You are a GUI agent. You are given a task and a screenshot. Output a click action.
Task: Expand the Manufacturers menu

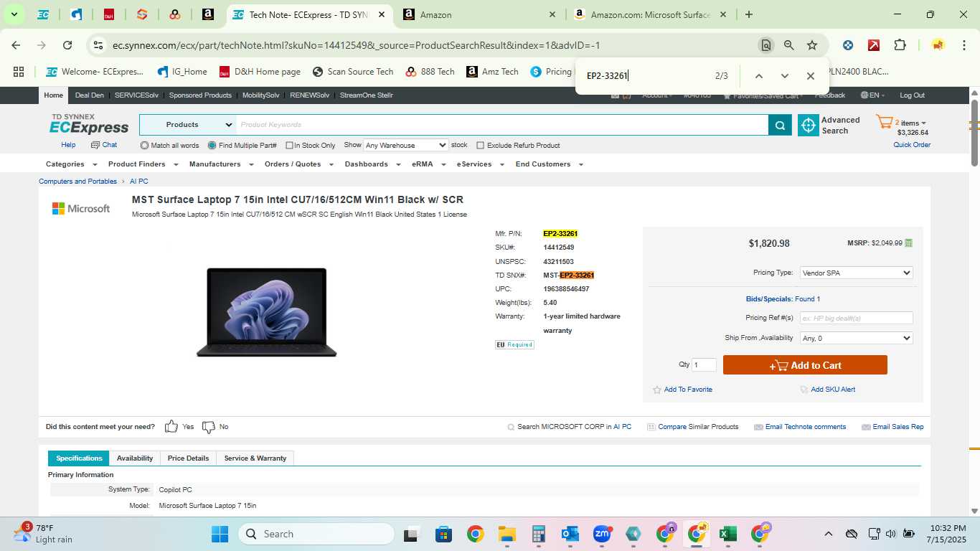[221, 164]
